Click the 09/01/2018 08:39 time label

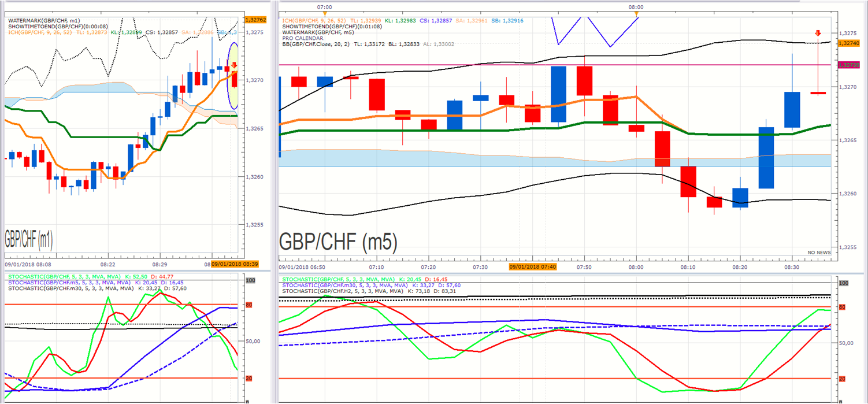235,264
